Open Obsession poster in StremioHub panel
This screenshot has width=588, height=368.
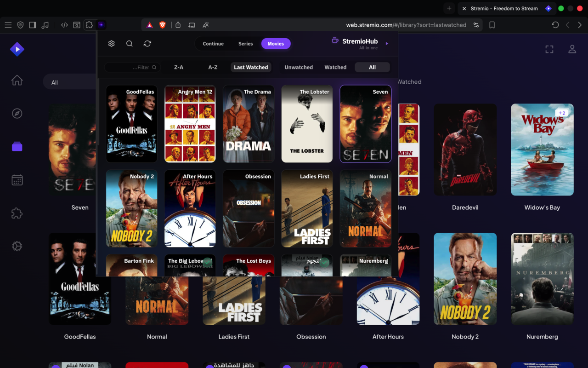point(249,208)
